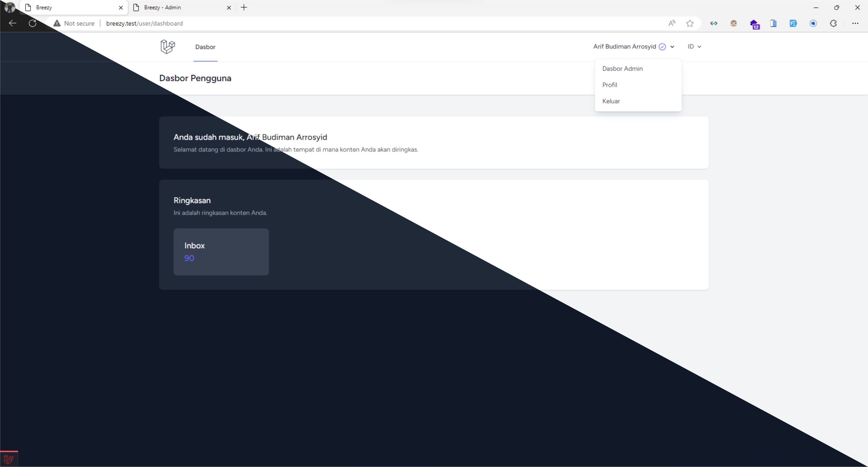Click the verified checkmark badge beside username
Image resolution: width=868 pixels, height=467 pixels.
point(662,47)
